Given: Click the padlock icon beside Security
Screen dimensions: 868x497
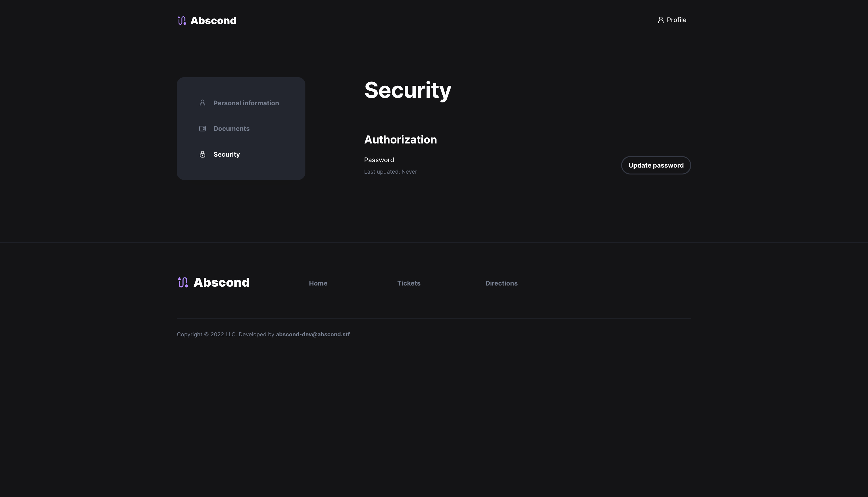Looking at the screenshot, I should [202, 154].
